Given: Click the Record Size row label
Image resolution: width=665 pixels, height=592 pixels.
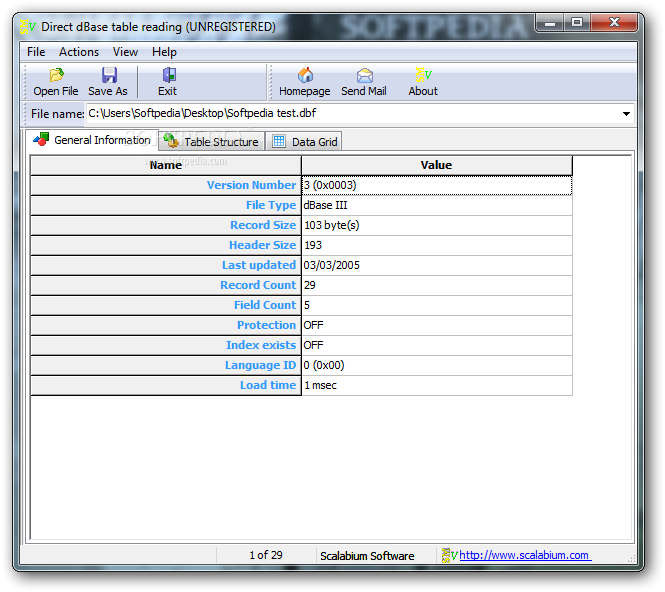Looking at the screenshot, I should coord(166,225).
